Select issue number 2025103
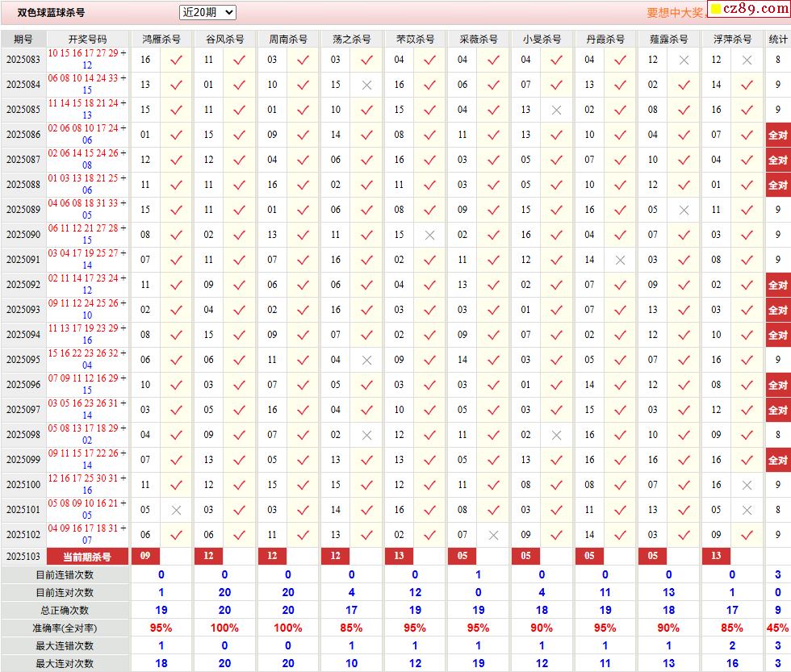Screen dimensions: 791x672 (x=23, y=557)
